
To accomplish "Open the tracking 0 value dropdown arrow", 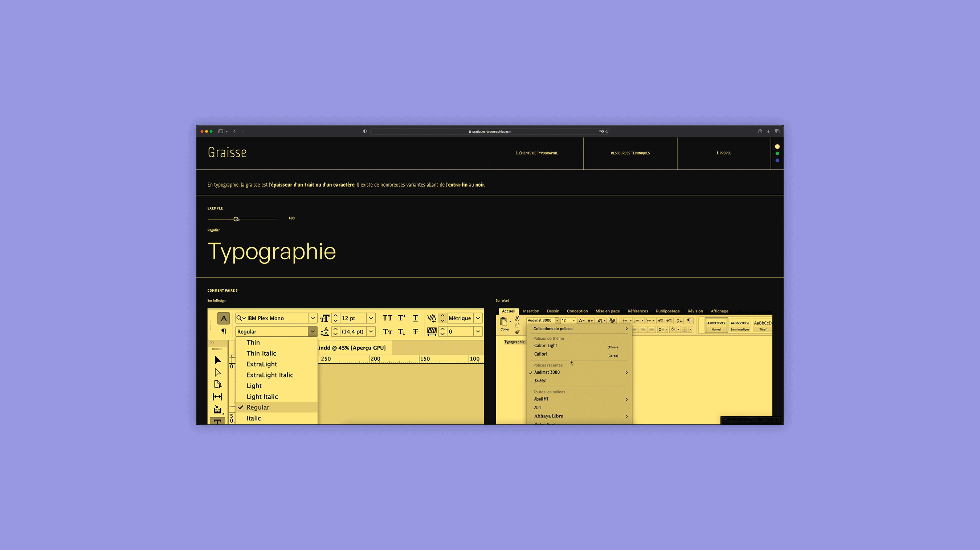I will (478, 332).
